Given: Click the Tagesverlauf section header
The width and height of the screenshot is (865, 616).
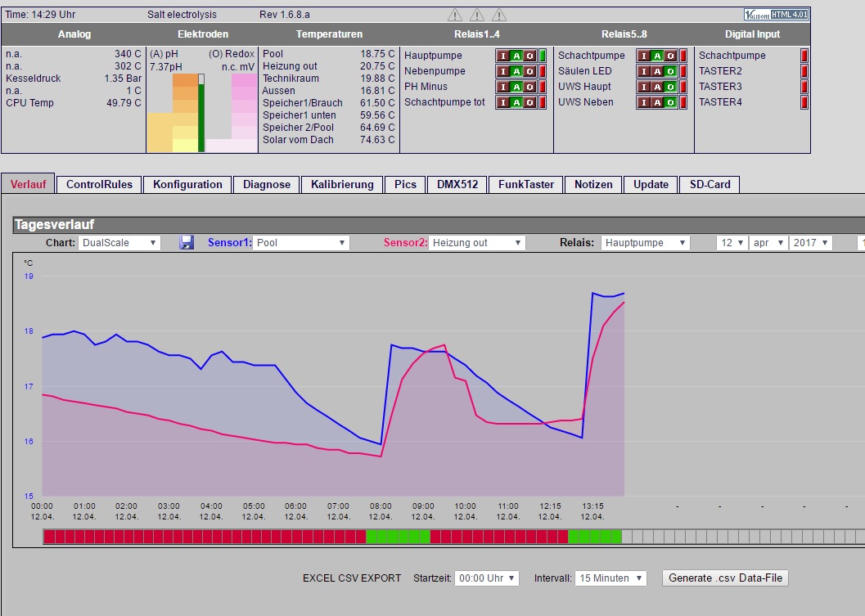Looking at the screenshot, I should pyautogui.click(x=439, y=224).
